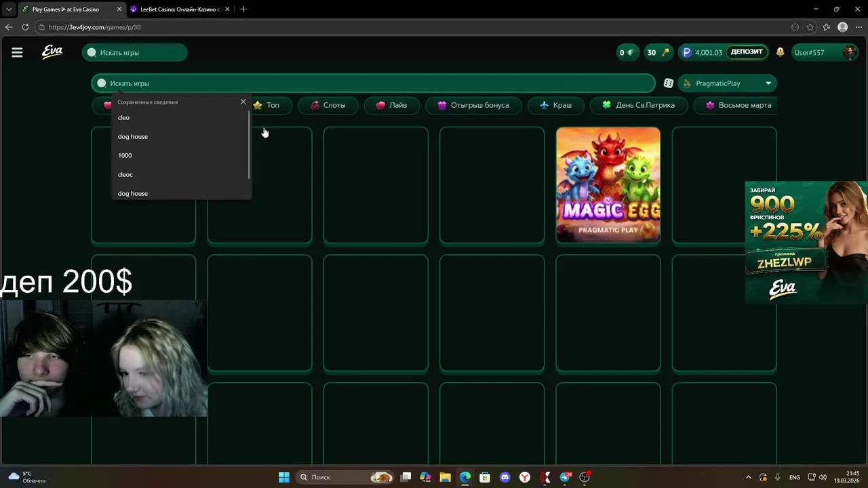Viewport: 868px width, 488px height.
Task: Open browser settings three-dot menu
Action: [858, 27]
